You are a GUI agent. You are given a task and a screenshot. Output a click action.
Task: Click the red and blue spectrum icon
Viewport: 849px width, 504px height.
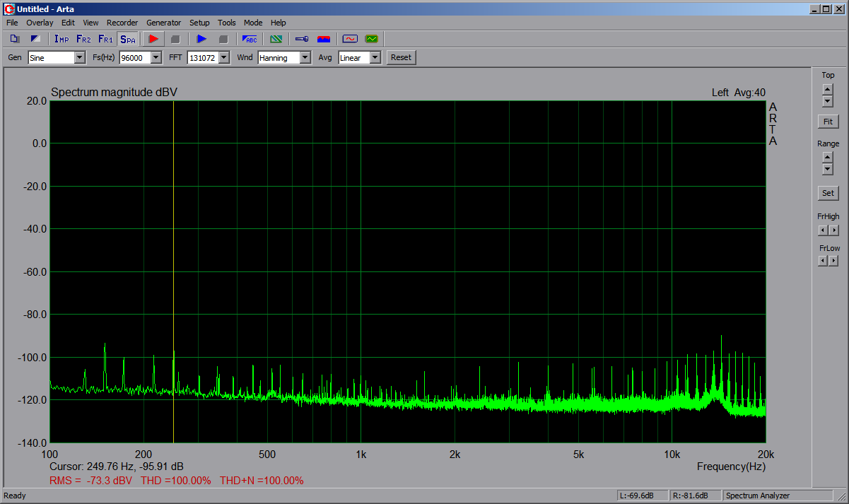[x=324, y=39]
